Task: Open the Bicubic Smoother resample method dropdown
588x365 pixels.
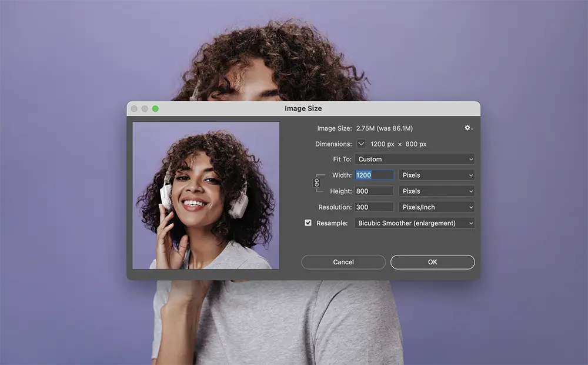Action: click(415, 223)
